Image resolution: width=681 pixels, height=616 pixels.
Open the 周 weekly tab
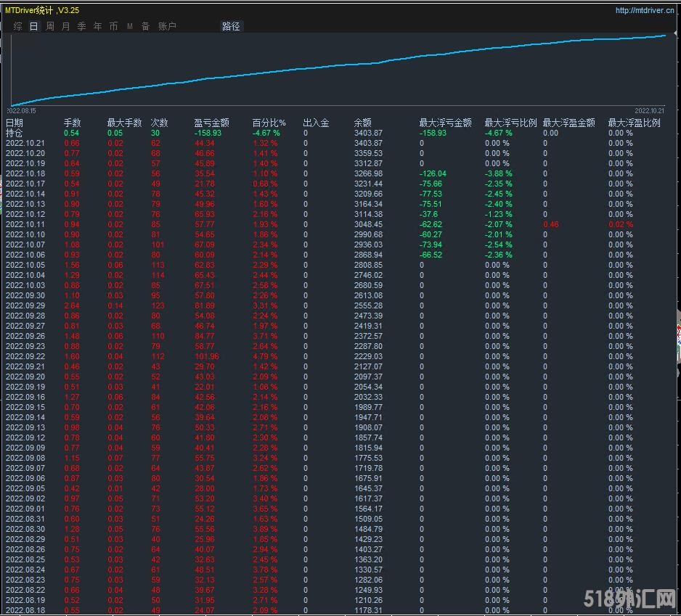tap(50, 26)
